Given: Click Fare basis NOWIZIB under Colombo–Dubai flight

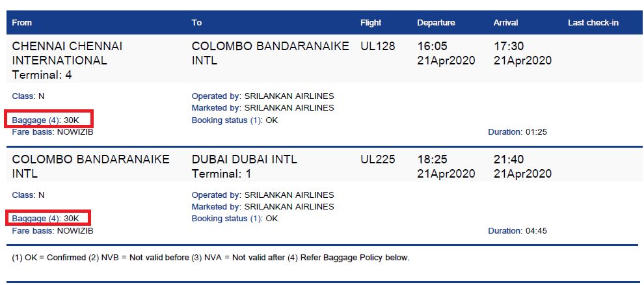Looking at the screenshot, I should [52, 231].
